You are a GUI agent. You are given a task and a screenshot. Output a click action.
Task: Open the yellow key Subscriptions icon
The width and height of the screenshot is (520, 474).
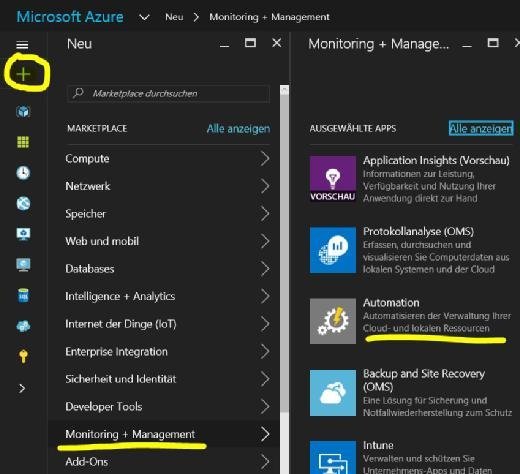[x=23, y=356]
